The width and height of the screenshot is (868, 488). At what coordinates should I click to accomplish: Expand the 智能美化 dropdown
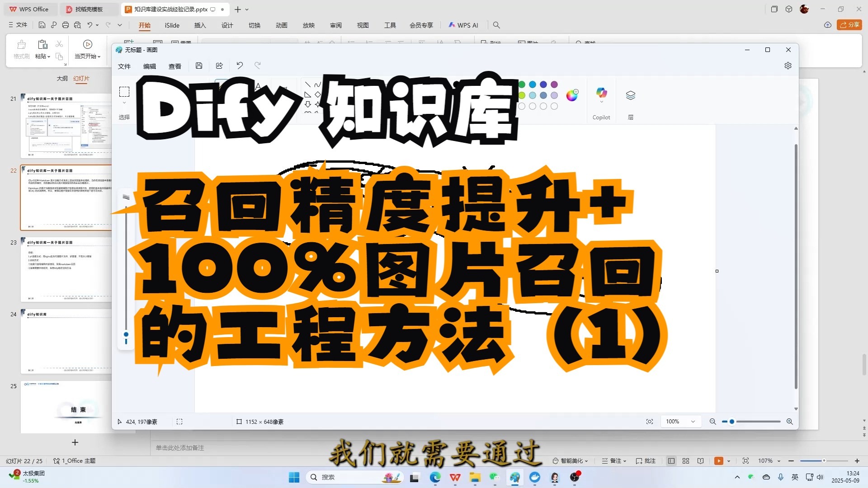tap(586, 461)
